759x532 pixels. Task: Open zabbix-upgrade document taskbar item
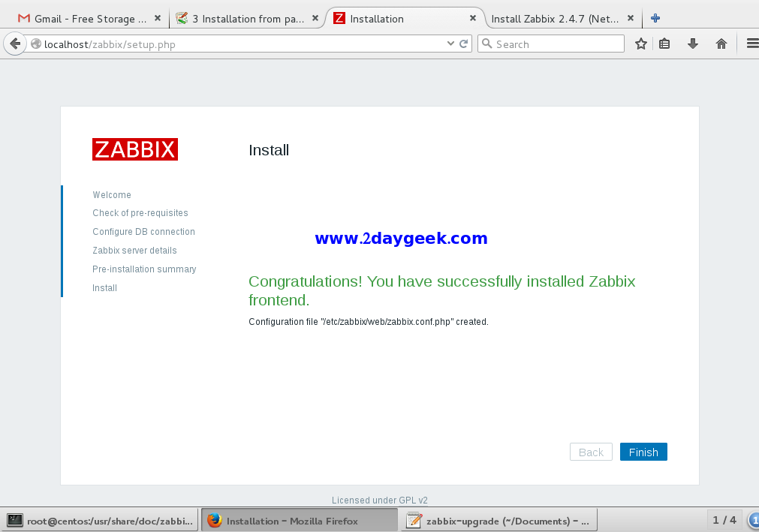coord(499,521)
